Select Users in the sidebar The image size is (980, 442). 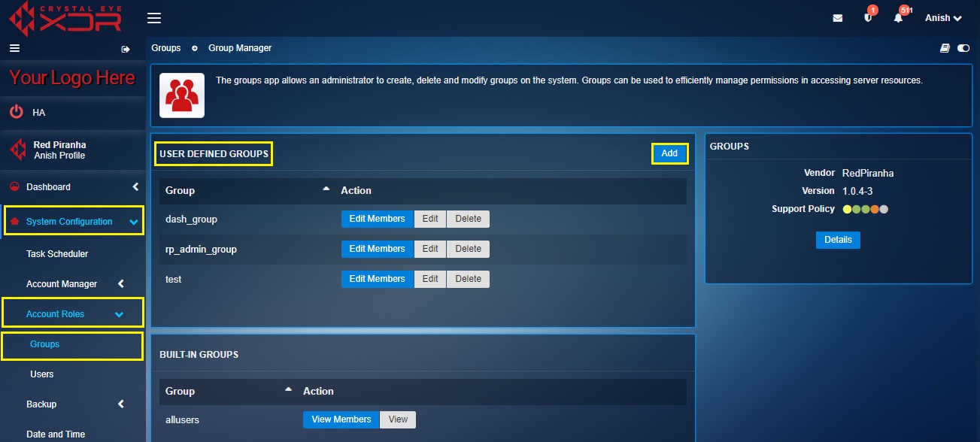[42, 374]
